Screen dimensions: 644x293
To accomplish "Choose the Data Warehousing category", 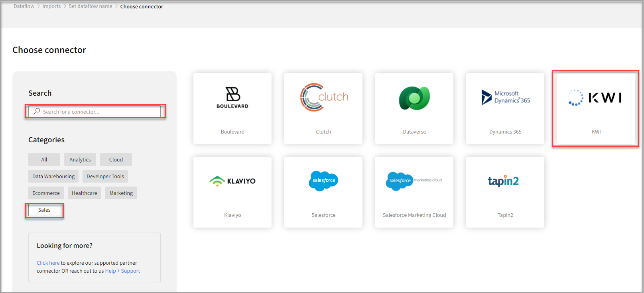I will pos(53,176).
